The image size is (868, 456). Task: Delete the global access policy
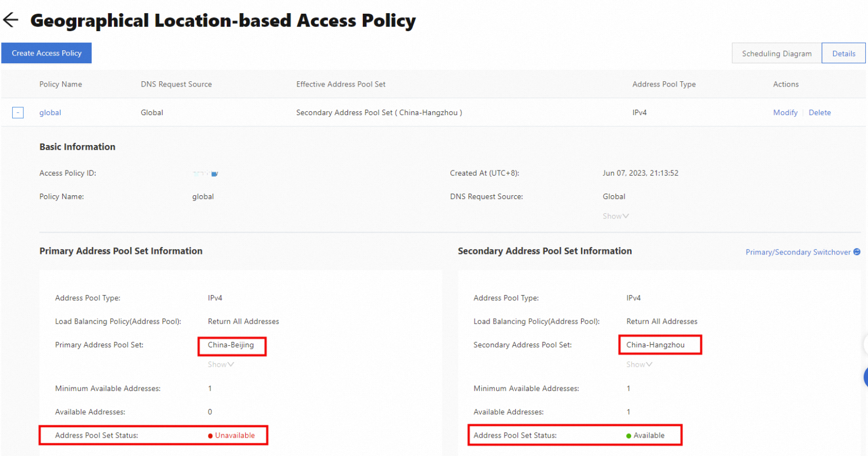click(819, 112)
